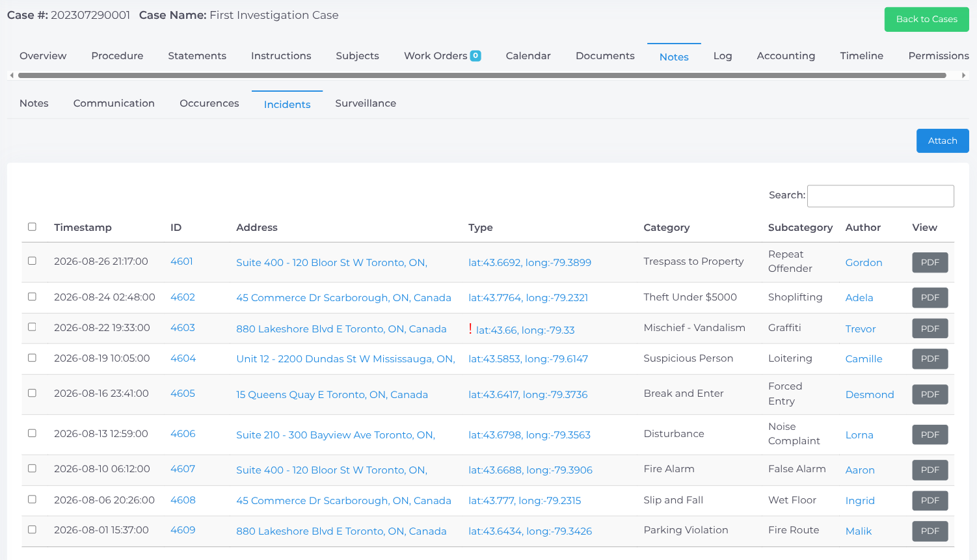The width and height of the screenshot is (977, 560).
Task: Open the Documents tab
Action: (x=605, y=56)
